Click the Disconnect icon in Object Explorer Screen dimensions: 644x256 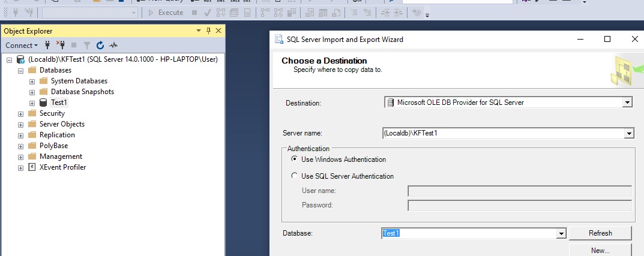tap(61, 45)
